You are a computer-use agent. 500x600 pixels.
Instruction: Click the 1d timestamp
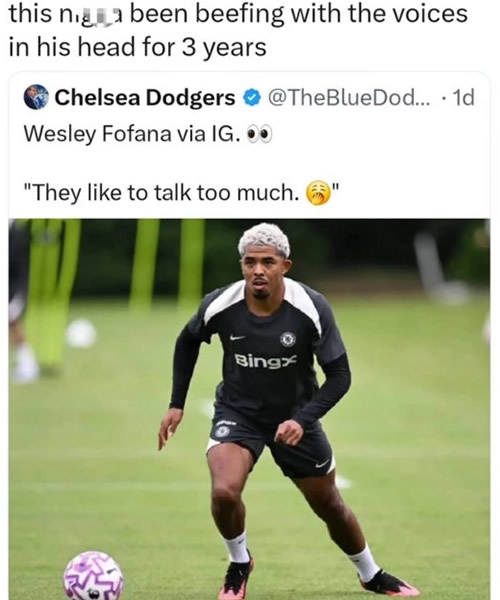[463, 98]
